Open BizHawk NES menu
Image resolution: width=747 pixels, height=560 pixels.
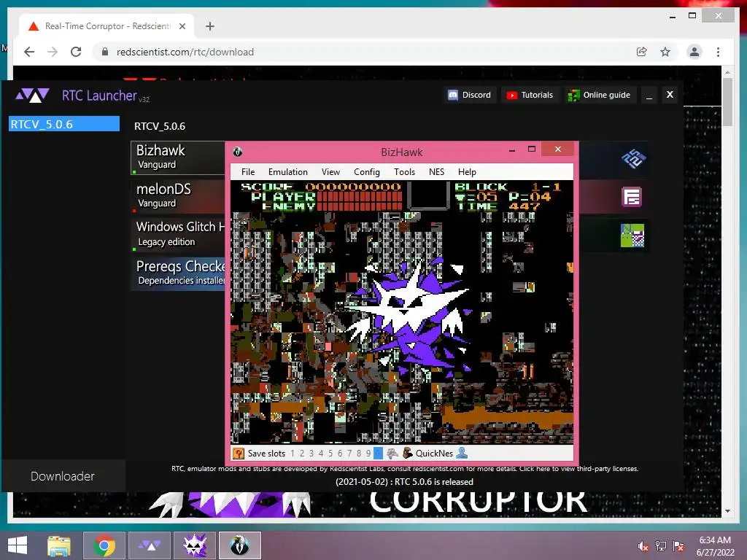[436, 172]
